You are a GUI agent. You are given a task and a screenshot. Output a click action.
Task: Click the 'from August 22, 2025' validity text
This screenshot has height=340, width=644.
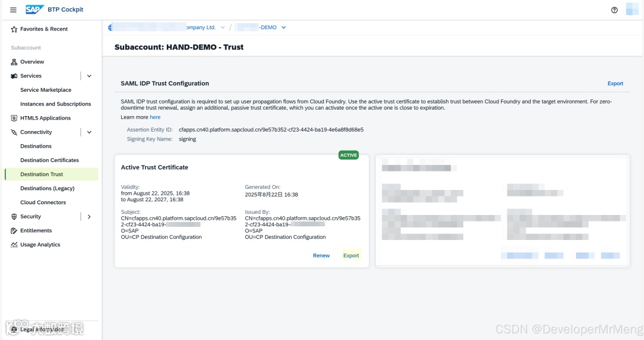click(x=155, y=193)
